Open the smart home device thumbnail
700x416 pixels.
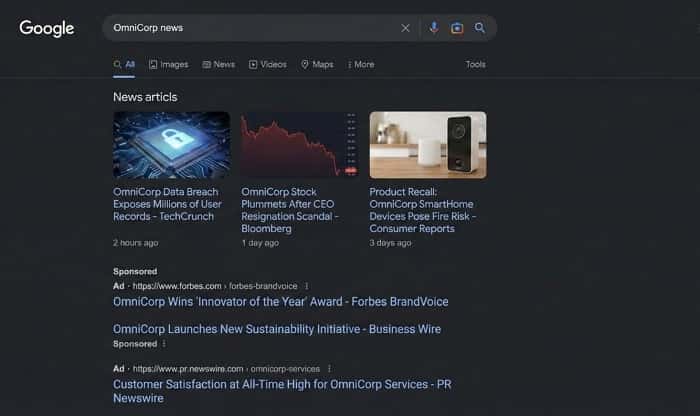tap(428, 145)
